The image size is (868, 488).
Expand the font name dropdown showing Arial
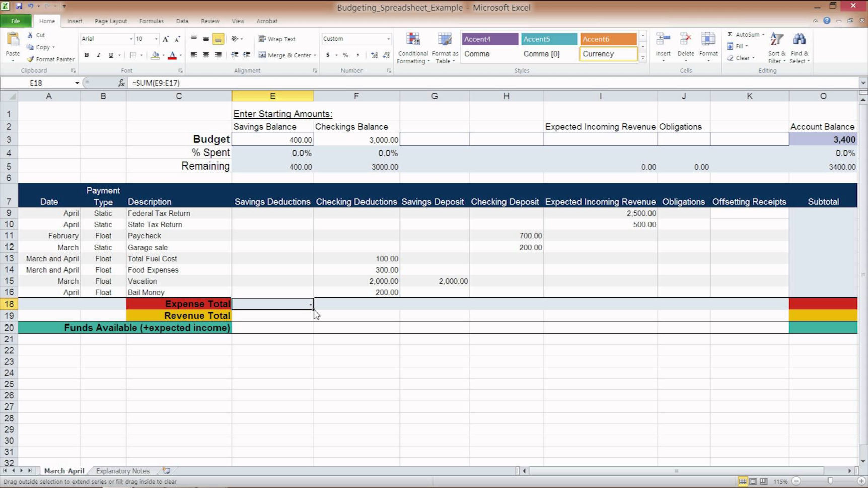(x=131, y=39)
